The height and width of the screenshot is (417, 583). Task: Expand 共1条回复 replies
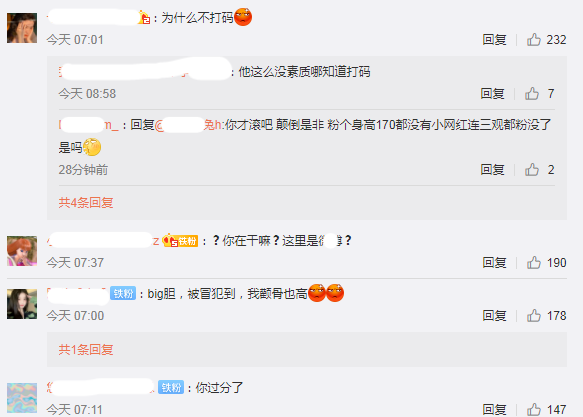point(86,349)
